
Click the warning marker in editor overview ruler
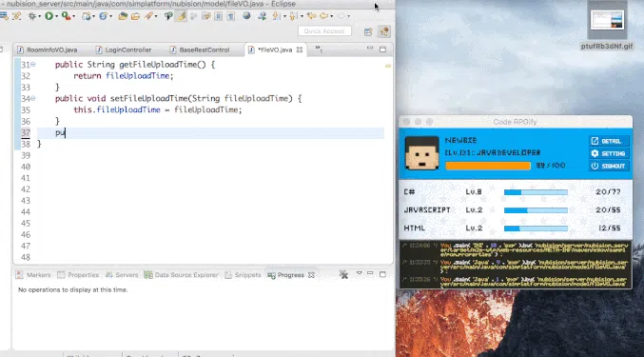tap(388, 66)
